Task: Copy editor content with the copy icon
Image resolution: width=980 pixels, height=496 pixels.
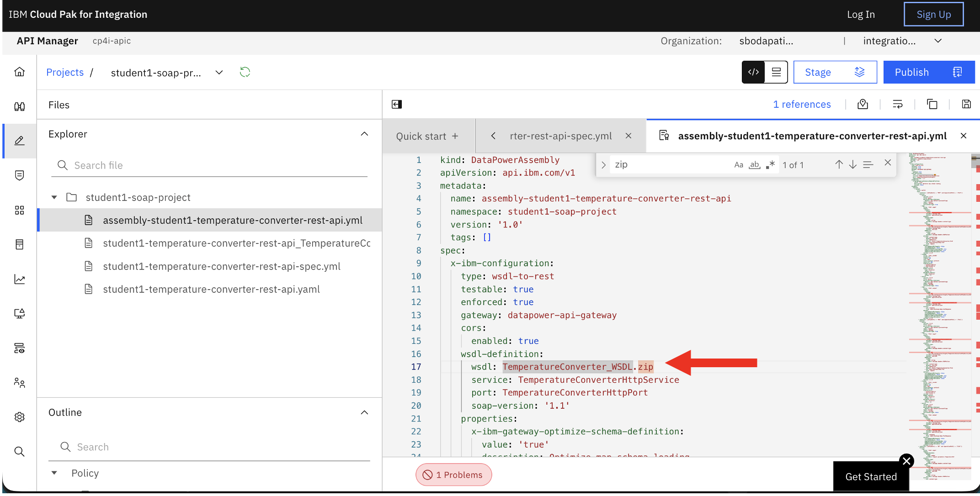Action: pyautogui.click(x=932, y=105)
